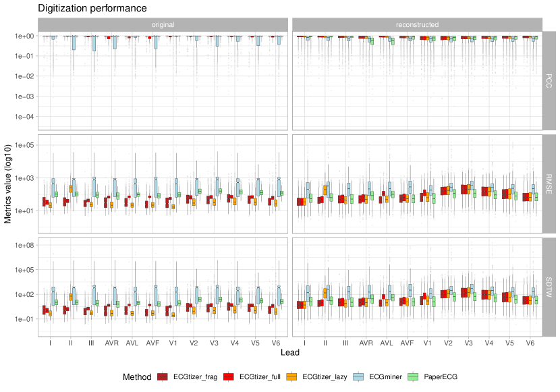Click the 'AVR' lead label under the reconstructed panel
The image size is (560, 392).
pyautogui.click(x=366, y=343)
